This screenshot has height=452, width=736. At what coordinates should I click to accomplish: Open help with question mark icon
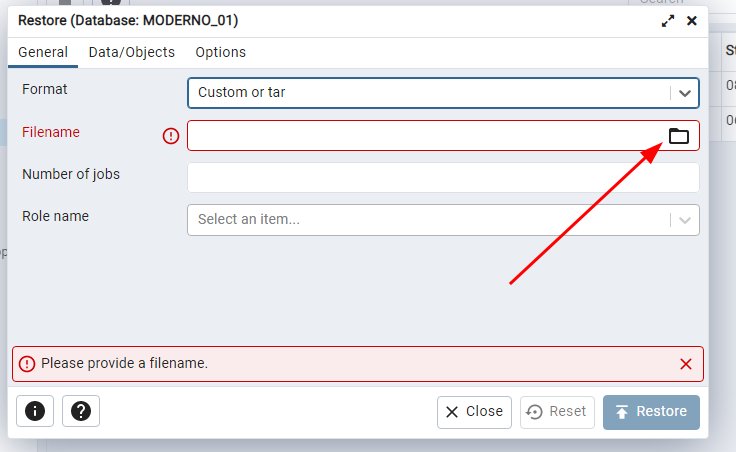(x=81, y=411)
